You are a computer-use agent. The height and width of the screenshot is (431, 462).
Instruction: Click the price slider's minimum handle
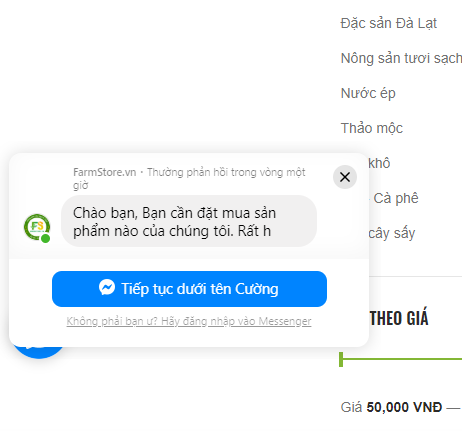tap(341, 359)
